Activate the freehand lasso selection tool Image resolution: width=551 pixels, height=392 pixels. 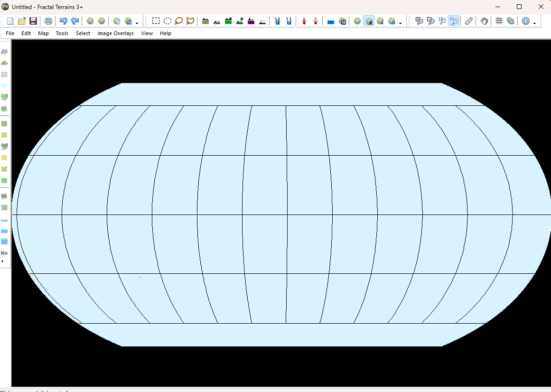pos(179,21)
